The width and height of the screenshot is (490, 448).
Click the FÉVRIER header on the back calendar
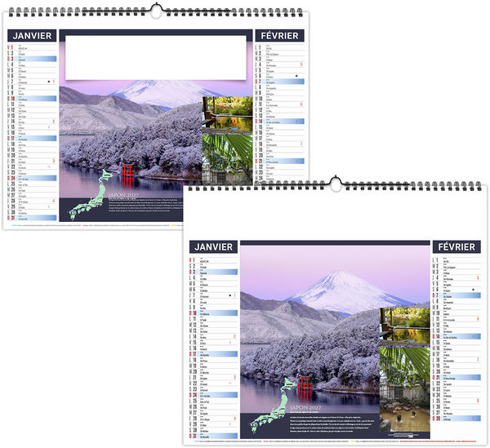click(279, 36)
